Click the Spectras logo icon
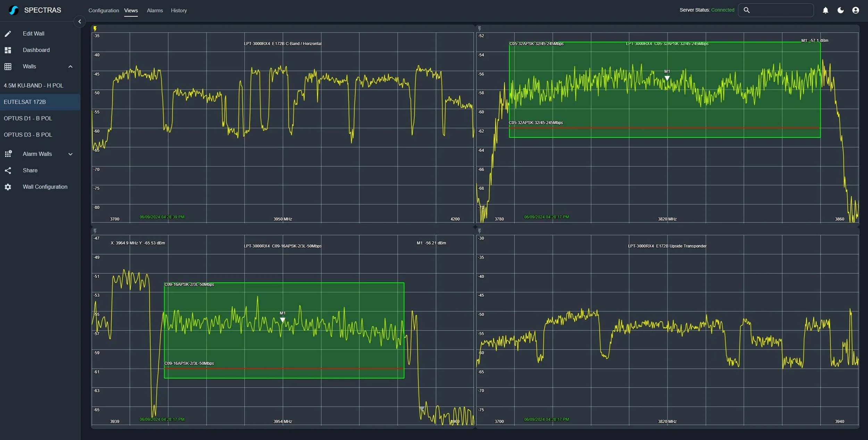Image resolution: width=868 pixels, height=440 pixels. 14,10
